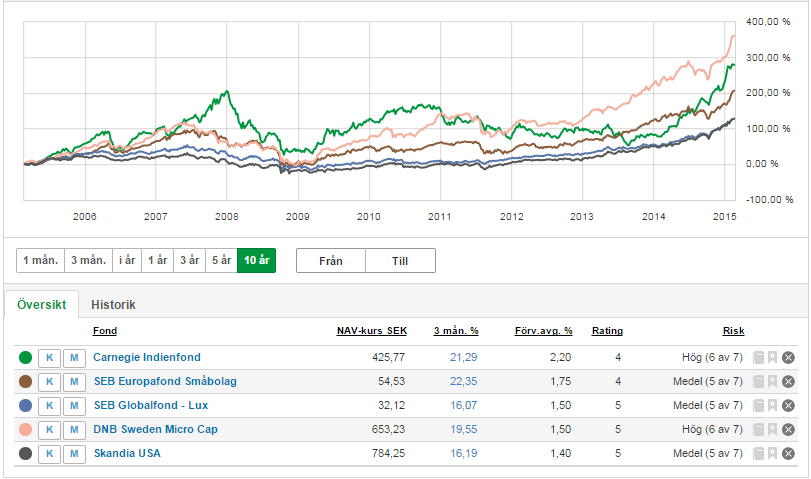The height and width of the screenshot is (479, 811).
Task: Click the notebook icon in Carnegie Indienfond row
Action: pyautogui.click(x=759, y=357)
